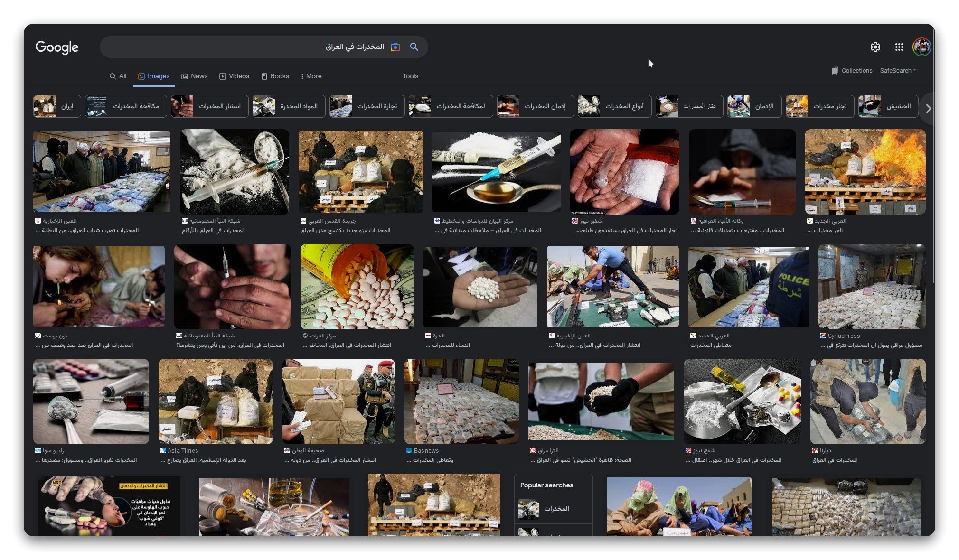Image resolution: width=959 pixels, height=560 pixels.
Task: Open the account profile avatar
Action: point(921,47)
